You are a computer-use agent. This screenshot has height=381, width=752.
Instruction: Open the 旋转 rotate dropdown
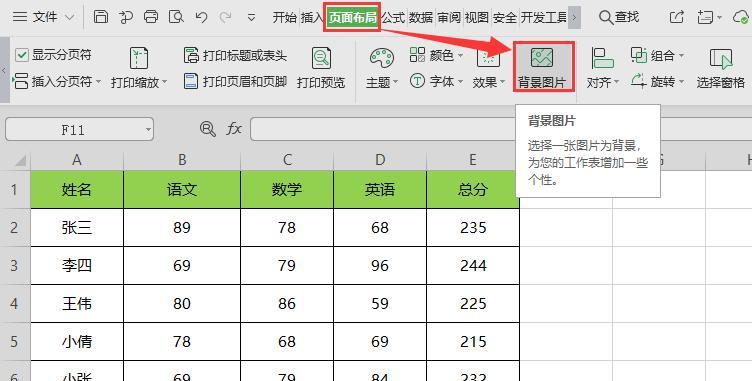pos(657,81)
